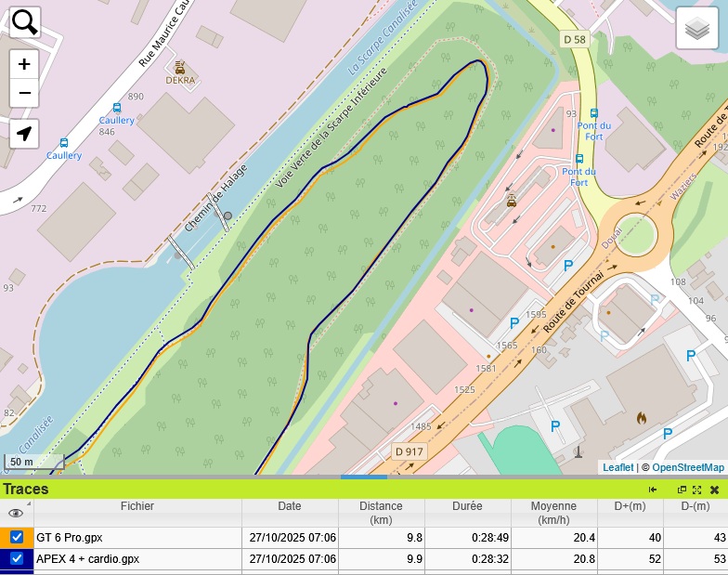The height and width of the screenshot is (575, 728).
Task: Open the Leaflet attribution link
Action: point(617,467)
